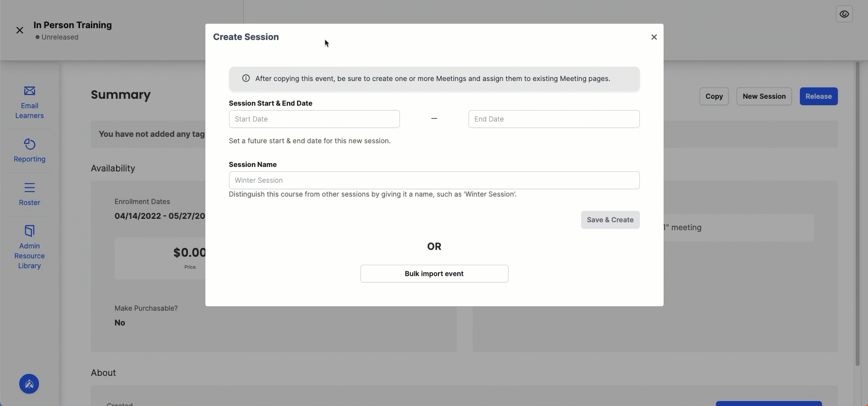Click the info icon in notice banner
The width and height of the screenshot is (868, 406).
click(x=246, y=79)
